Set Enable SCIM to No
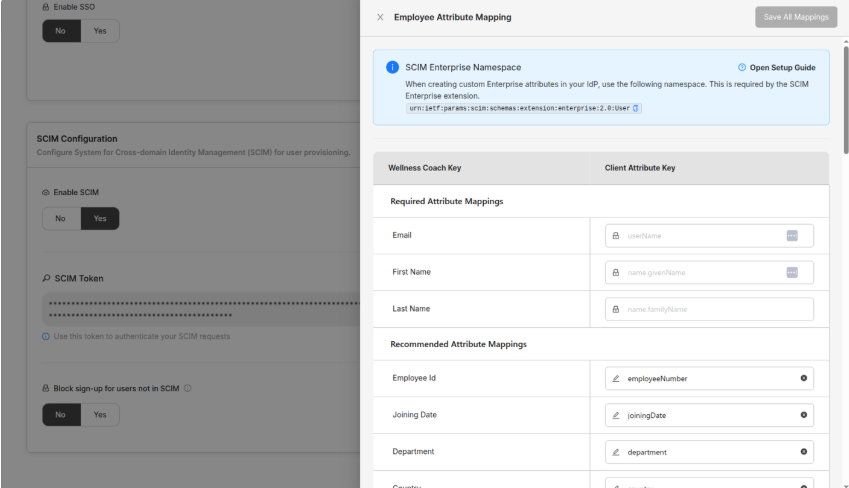The height and width of the screenshot is (488, 849). (60, 218)
